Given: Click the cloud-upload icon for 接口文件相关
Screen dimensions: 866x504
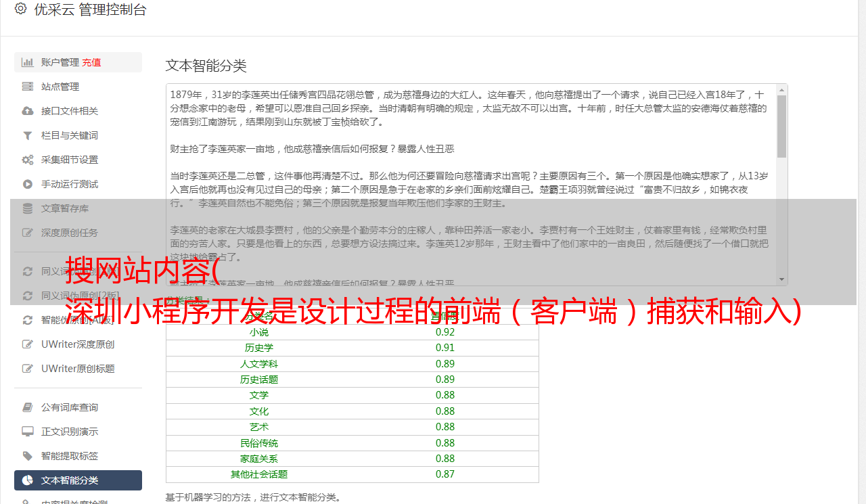Looking at the screenshot, I should click(28, 111).
